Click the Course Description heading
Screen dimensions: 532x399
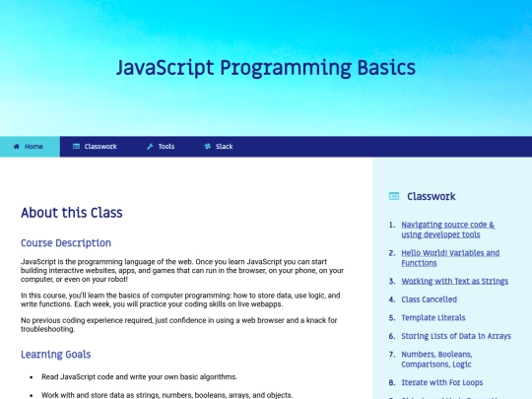[x=66, y=243]
